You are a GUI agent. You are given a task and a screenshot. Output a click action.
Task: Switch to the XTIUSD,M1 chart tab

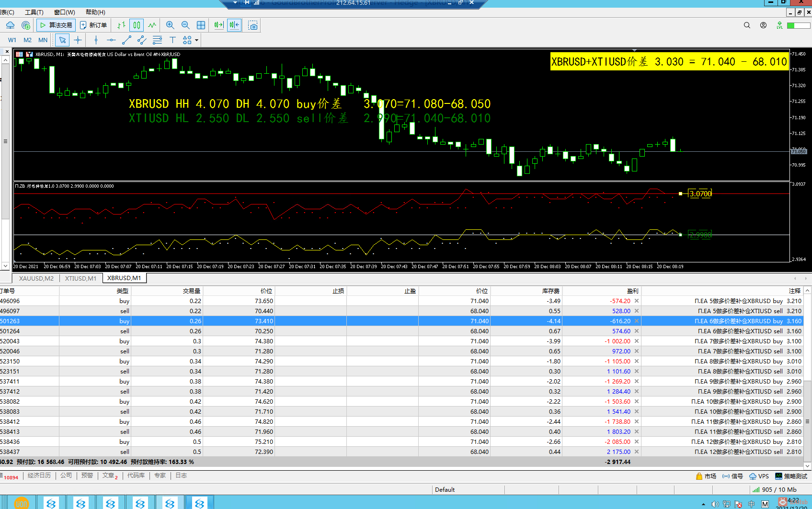coord(80,278)
